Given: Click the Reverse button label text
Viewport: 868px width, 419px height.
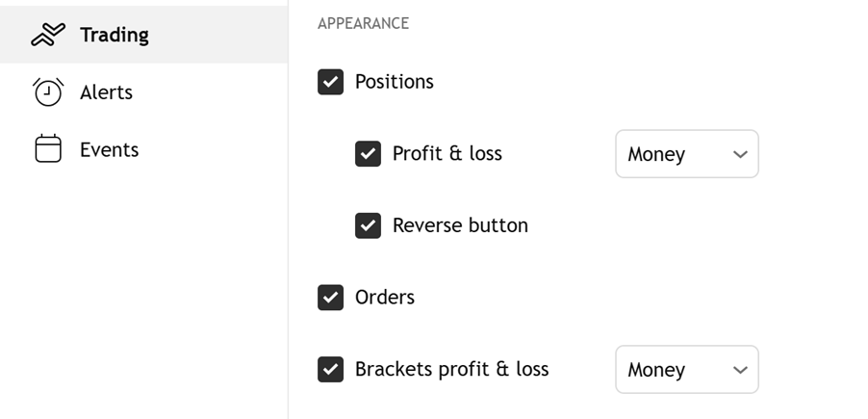Looking at the screenshot, I should coord(460,225).
